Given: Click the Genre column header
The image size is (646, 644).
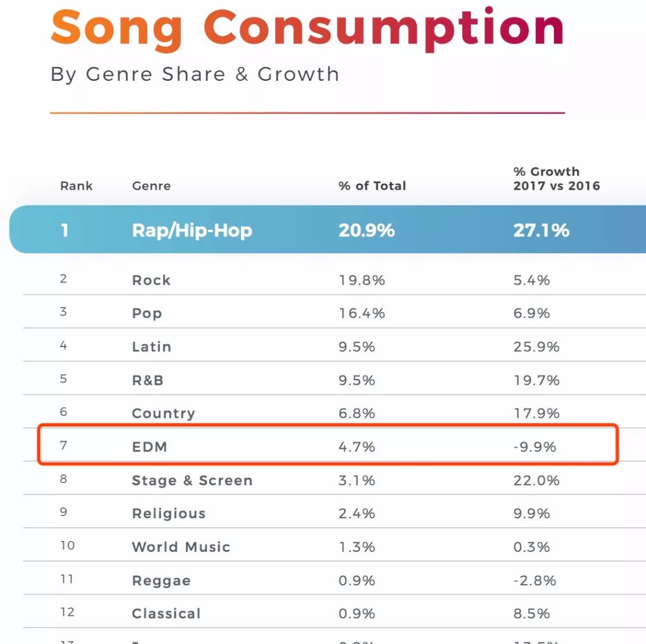Looking at the screenshot, I should (x=151, y=186).
